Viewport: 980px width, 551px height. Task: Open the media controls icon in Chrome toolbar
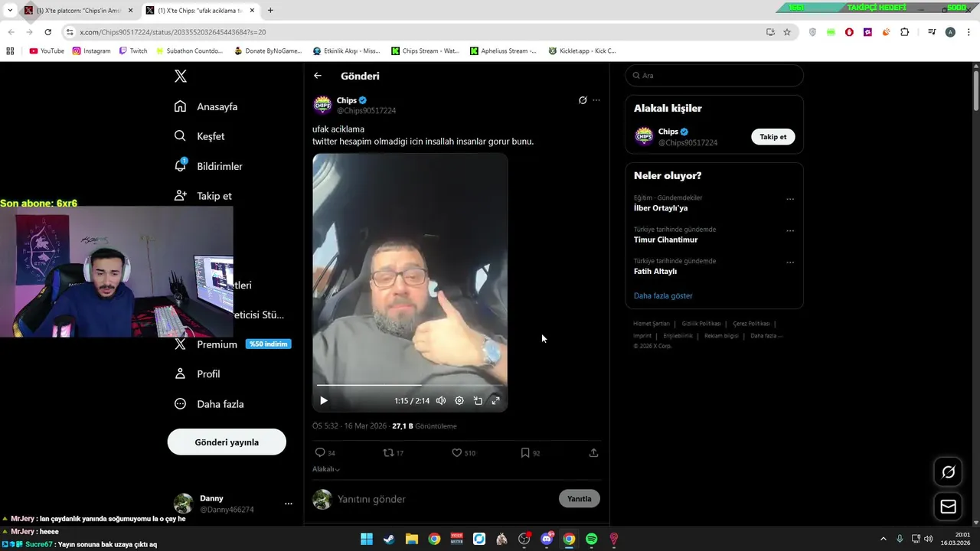[x=932, y=32]
